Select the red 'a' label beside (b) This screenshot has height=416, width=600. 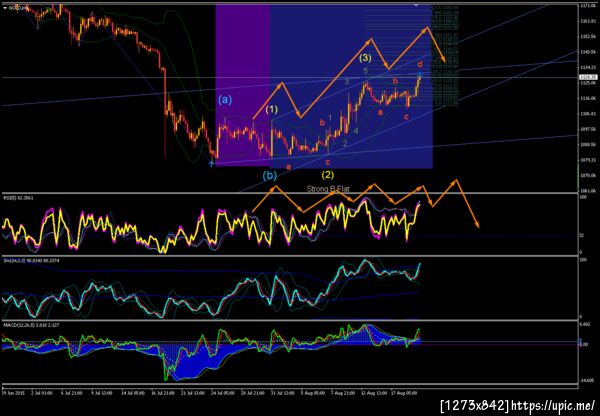click(x=289, y=166)
